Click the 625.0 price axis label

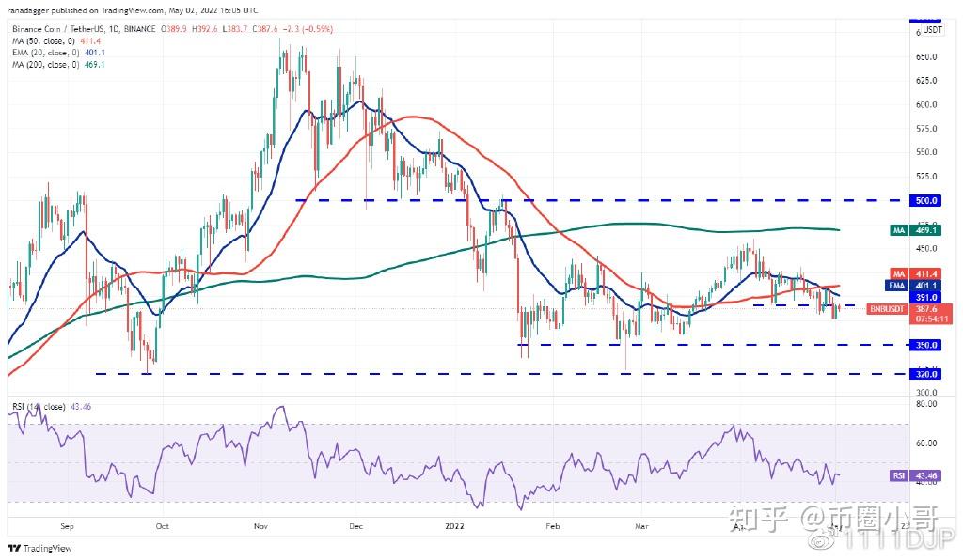(926, 81)
